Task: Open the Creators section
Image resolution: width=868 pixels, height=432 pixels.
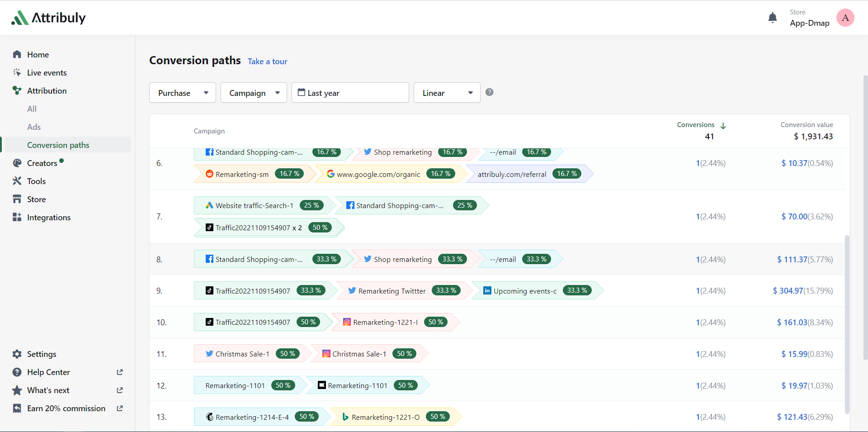Action: 42,163
